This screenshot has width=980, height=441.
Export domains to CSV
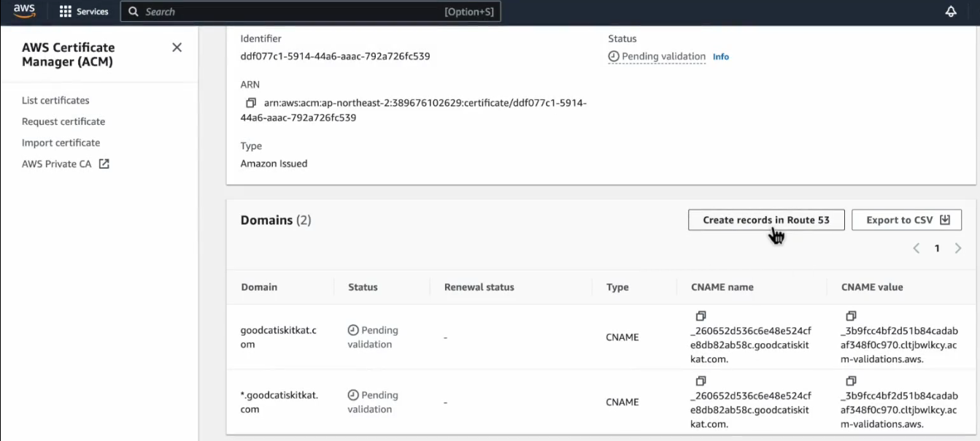[907, 220]
